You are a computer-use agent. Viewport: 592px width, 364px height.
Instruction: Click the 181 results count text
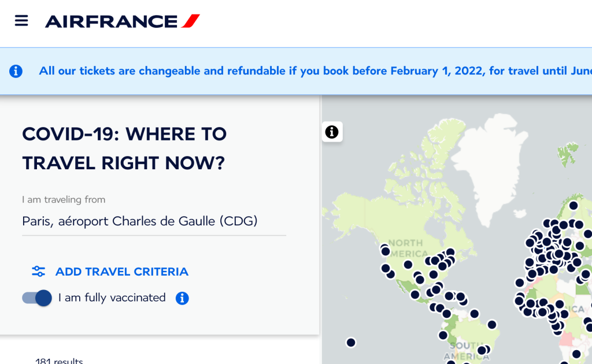coord(59,361)
